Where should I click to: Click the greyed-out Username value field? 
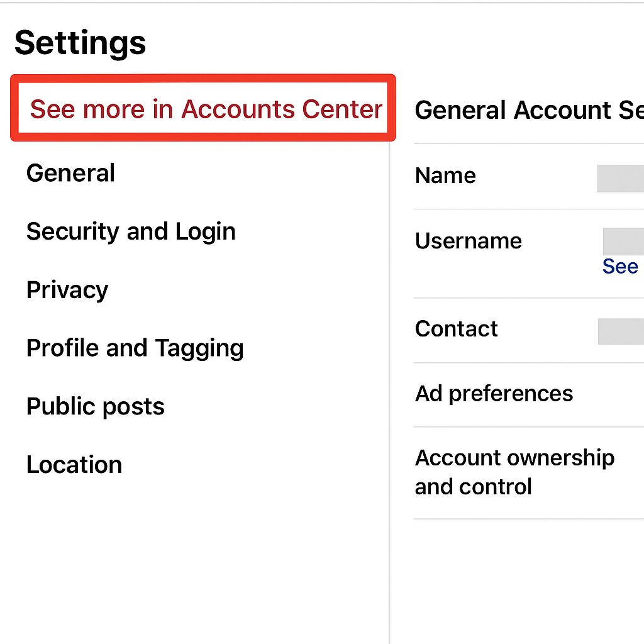click(623, 241)
